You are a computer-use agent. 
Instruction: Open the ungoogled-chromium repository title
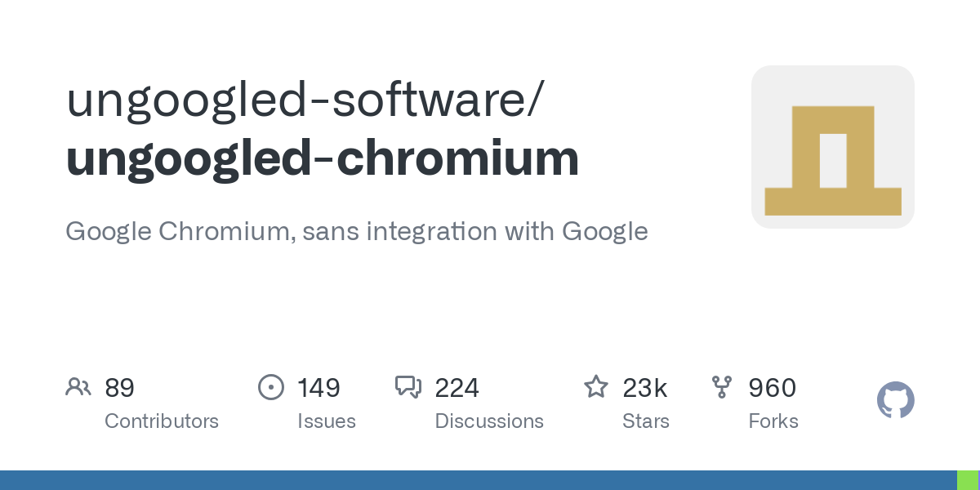tap(323, 158)
